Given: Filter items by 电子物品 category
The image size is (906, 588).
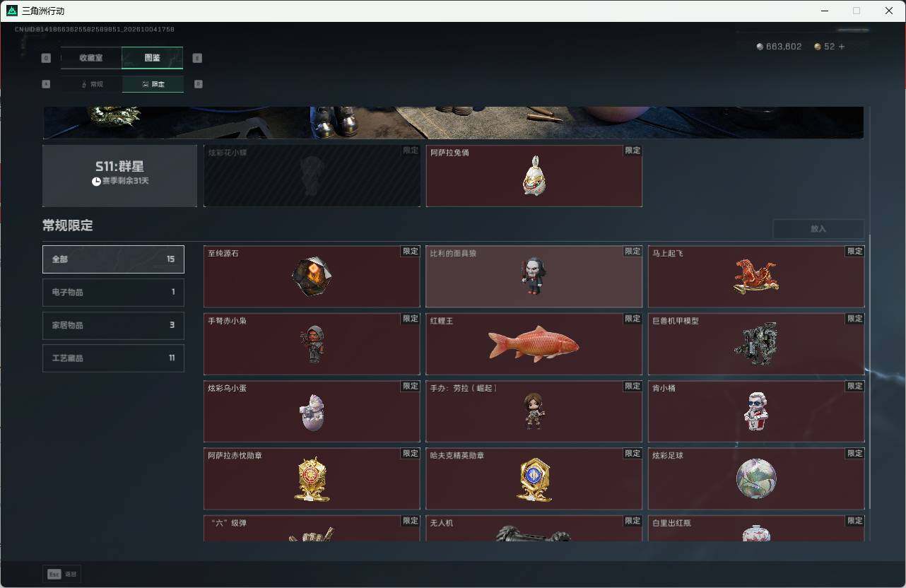Looking at the screenshot, I should 113,292.
